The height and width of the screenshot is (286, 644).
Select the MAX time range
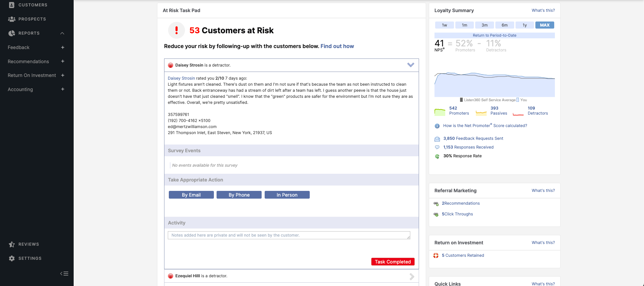coord(544,25)
